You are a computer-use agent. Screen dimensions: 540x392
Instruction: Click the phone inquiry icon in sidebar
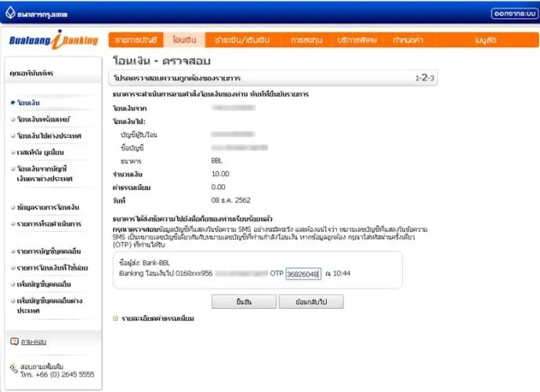coord(13,368)
